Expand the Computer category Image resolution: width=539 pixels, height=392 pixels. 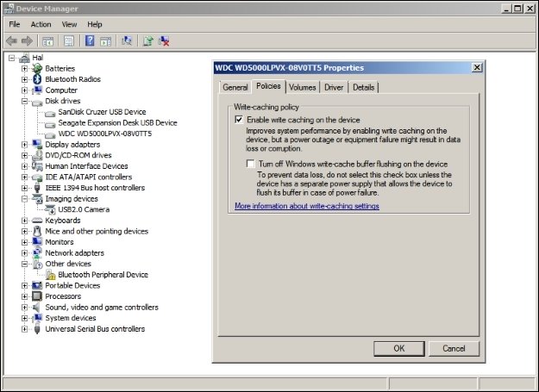tap(24, 90)
